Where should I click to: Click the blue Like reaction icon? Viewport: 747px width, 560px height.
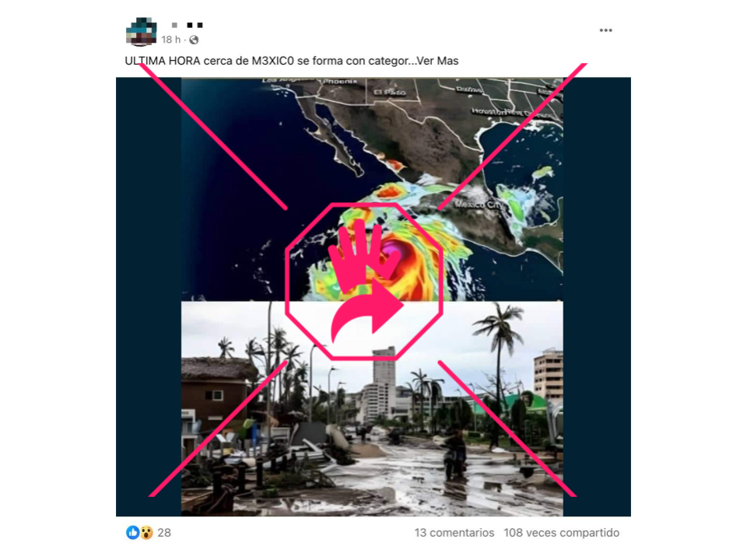132,532
